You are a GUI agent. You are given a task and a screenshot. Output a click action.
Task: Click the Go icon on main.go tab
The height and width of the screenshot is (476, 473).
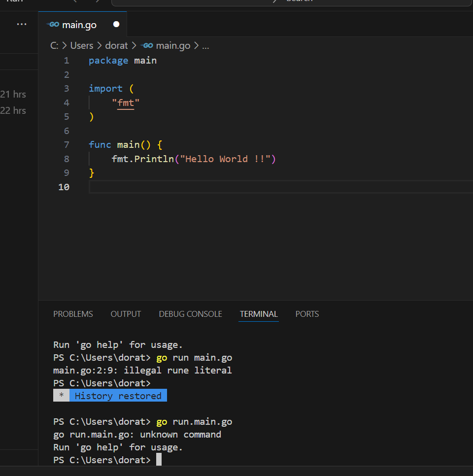point(53,25)
